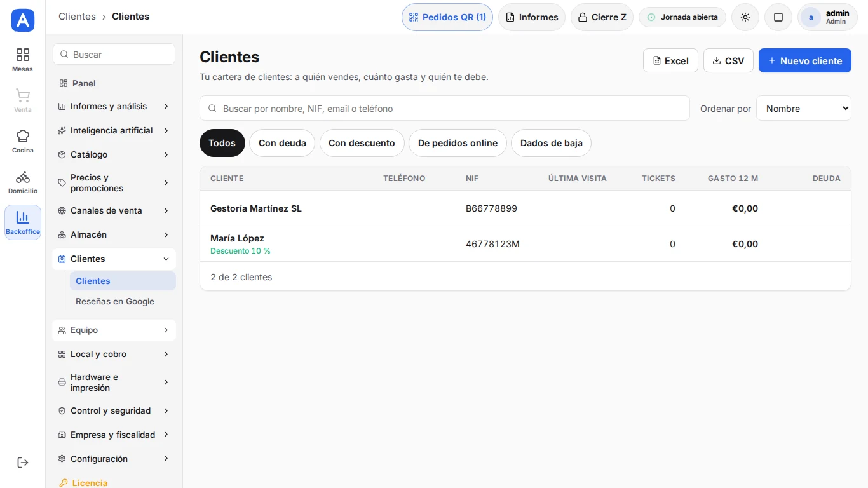Screen dimensions: 868x488
Task: Click the app logo icon
Action: click(x=23, y=20)
